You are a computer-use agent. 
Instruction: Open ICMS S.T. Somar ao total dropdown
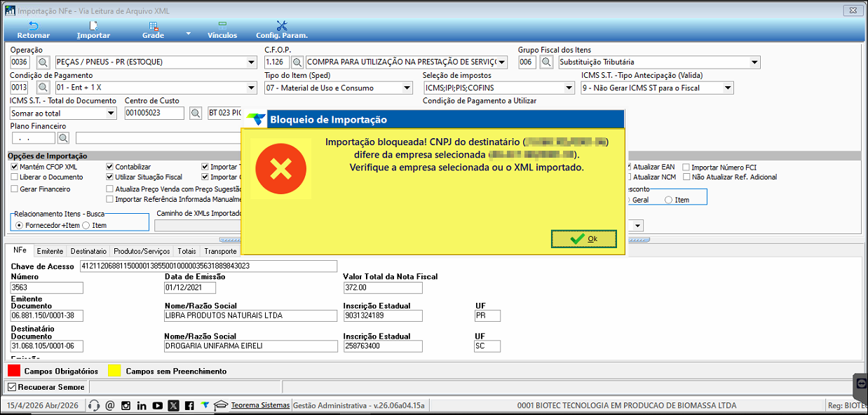[111, 113]
